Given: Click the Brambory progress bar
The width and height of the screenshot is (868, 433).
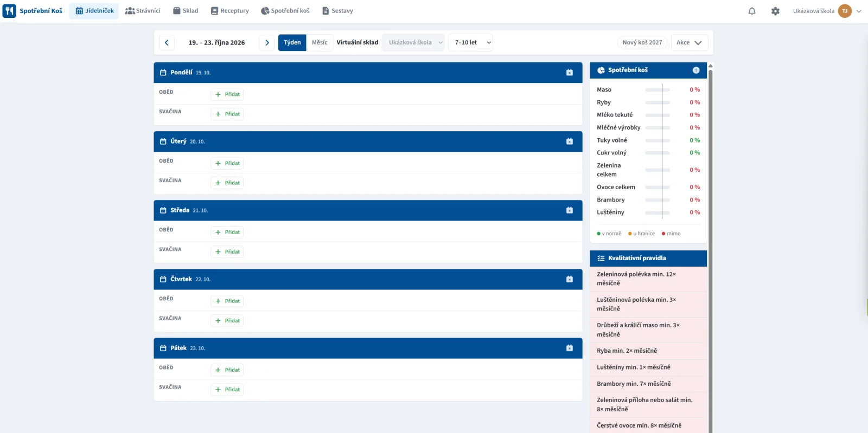Looking at the screenshot, I should click(x=658, y=200).
